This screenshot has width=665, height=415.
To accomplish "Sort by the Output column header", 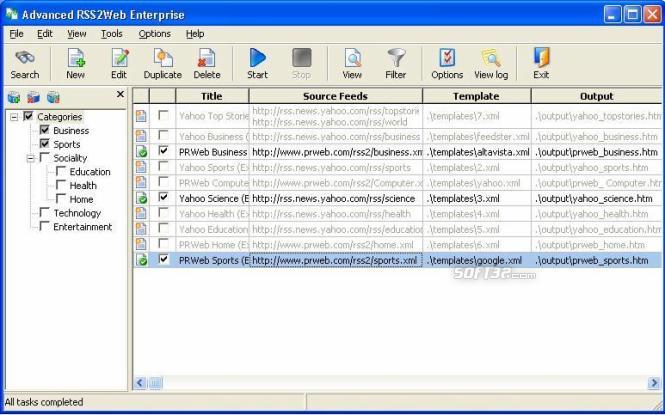I will [597, 96].
